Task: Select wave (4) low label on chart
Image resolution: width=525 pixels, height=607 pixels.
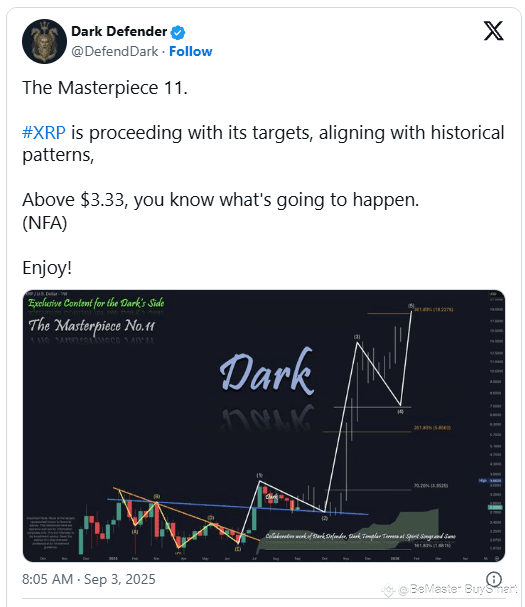Action: [400, 412]
